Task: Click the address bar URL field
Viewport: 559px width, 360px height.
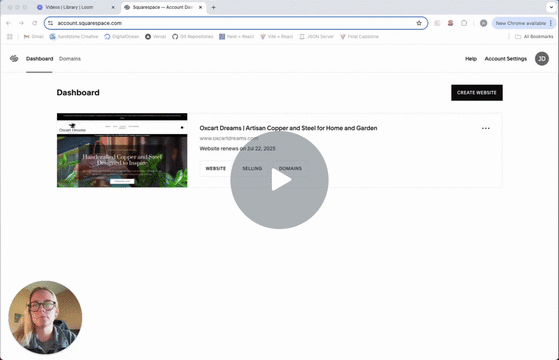Action: point(236,23)
